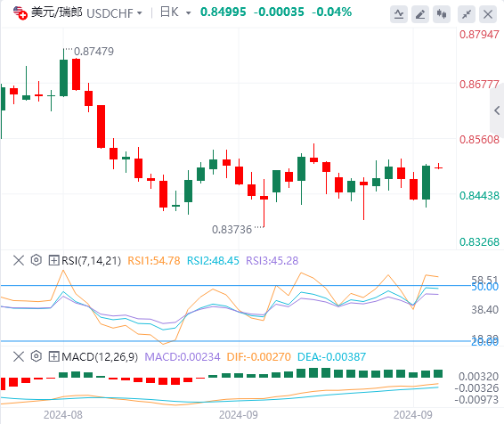Expand the right side panel arrow
The height and width of the screenshot is (424, 504).
(497, 110)
